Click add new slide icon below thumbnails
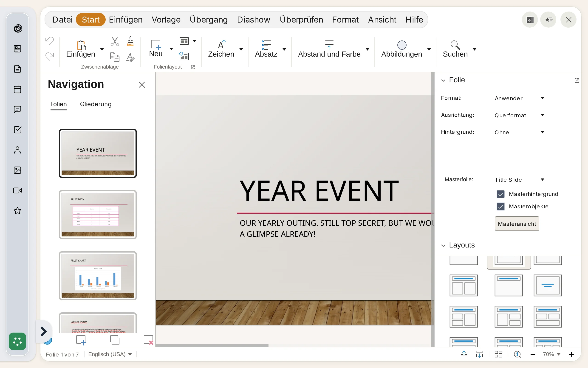Viewport: 588px width, 368px height. (81, 340)
